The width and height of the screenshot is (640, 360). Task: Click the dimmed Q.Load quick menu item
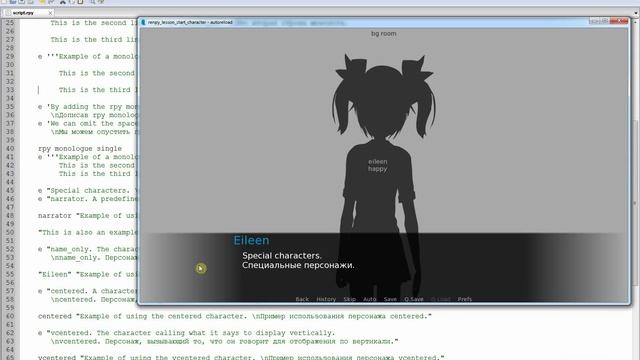[x=440, y=299]
